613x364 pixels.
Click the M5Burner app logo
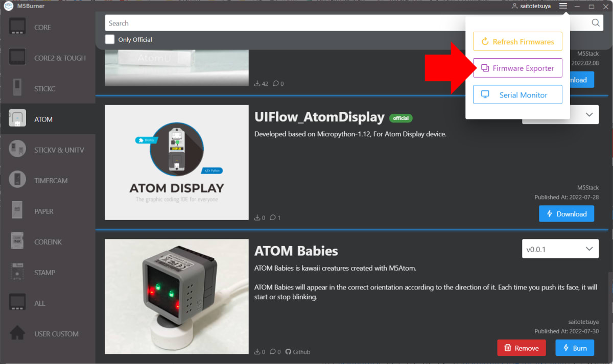[9, 6]
